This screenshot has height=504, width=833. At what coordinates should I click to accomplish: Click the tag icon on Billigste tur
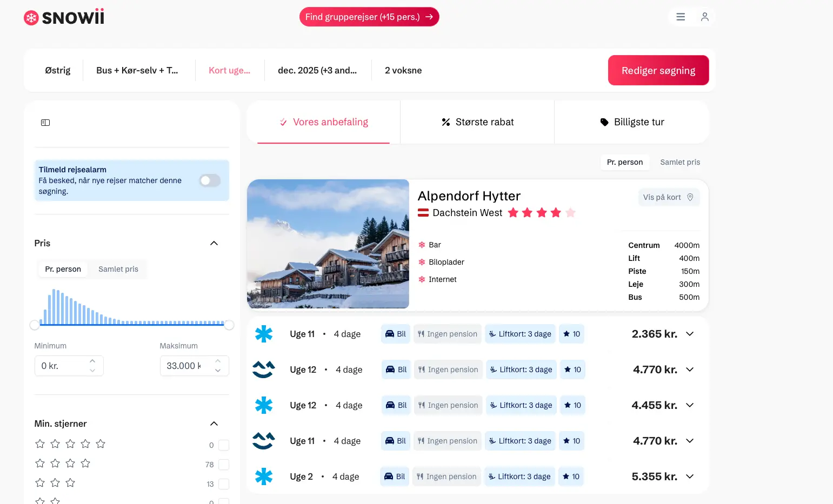coord(604,122)
